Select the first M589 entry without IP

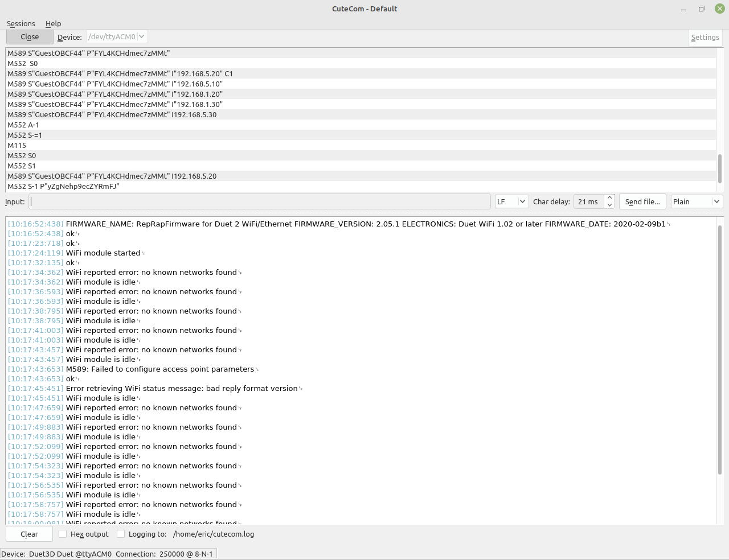coord(361,53)
